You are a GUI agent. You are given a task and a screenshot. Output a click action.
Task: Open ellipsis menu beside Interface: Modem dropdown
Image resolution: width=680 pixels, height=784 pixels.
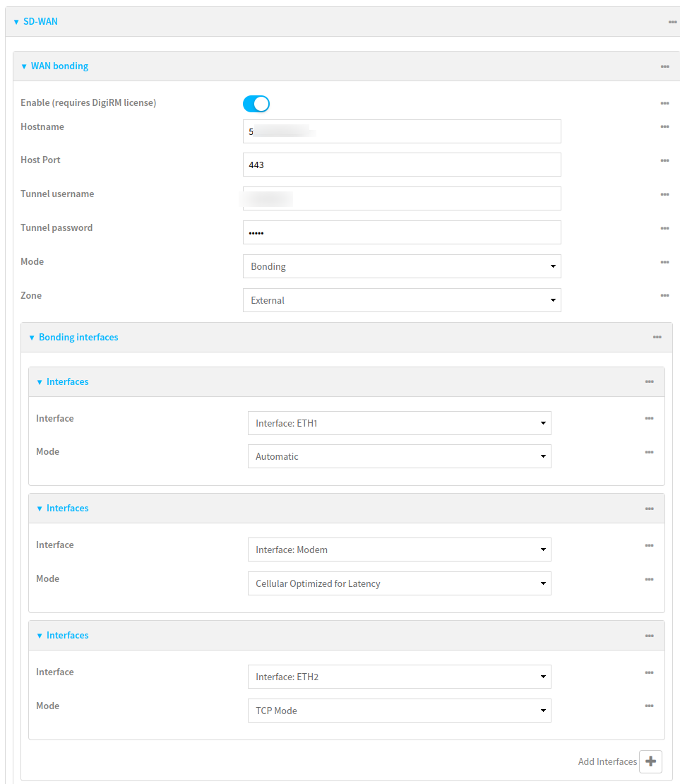click(649, 545)
